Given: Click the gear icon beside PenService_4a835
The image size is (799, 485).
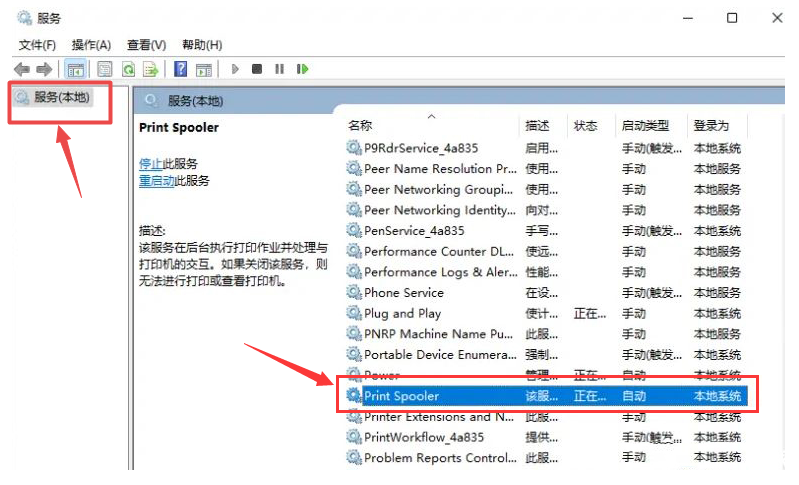Looking at the screenshot, I should [354, 230].
